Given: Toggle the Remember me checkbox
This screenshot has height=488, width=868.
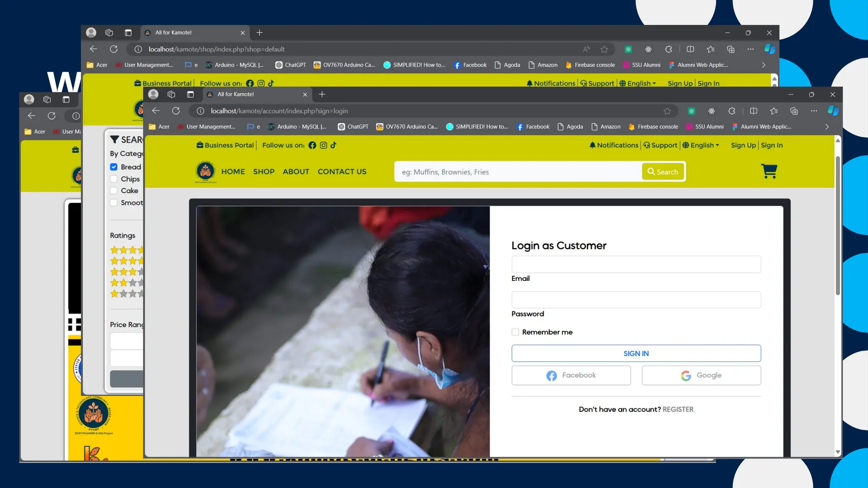Looking at the screenshot, I should [x=515, y=332].
